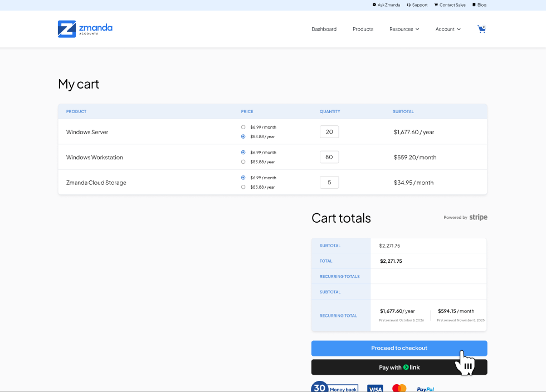
Task: Expand the Account dropdown menu
Action: [x=448, y=30]
